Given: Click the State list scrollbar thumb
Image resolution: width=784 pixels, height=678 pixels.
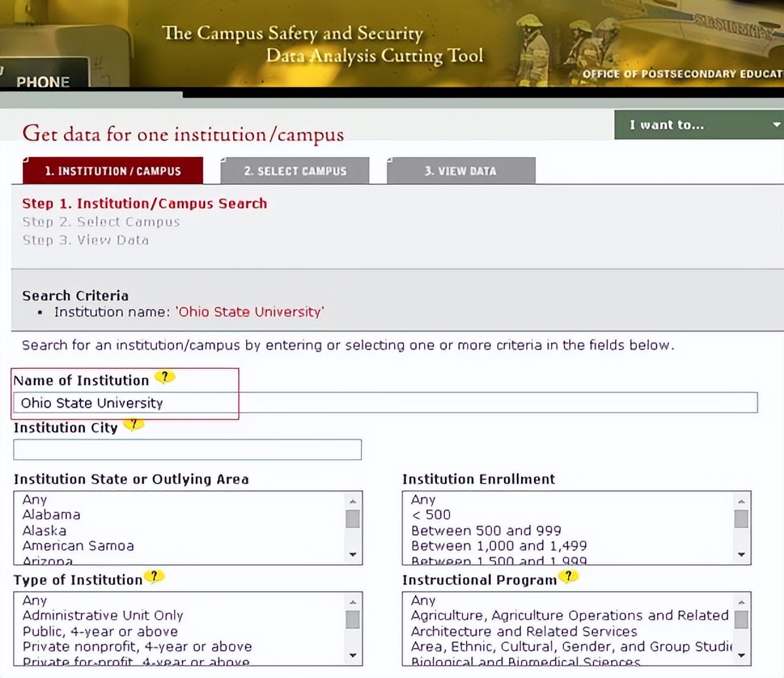Looking at the screenshot, I should [353, 519].
